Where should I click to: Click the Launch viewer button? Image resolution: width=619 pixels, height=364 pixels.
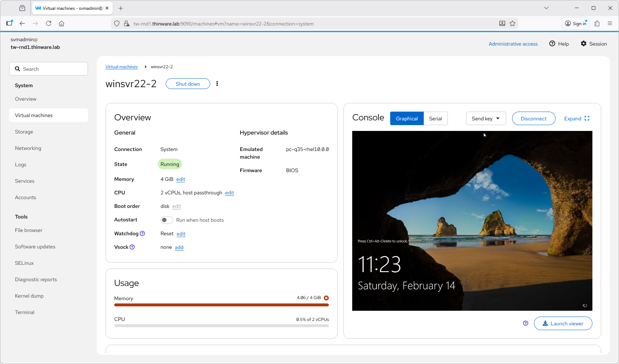tap(563, 324)
